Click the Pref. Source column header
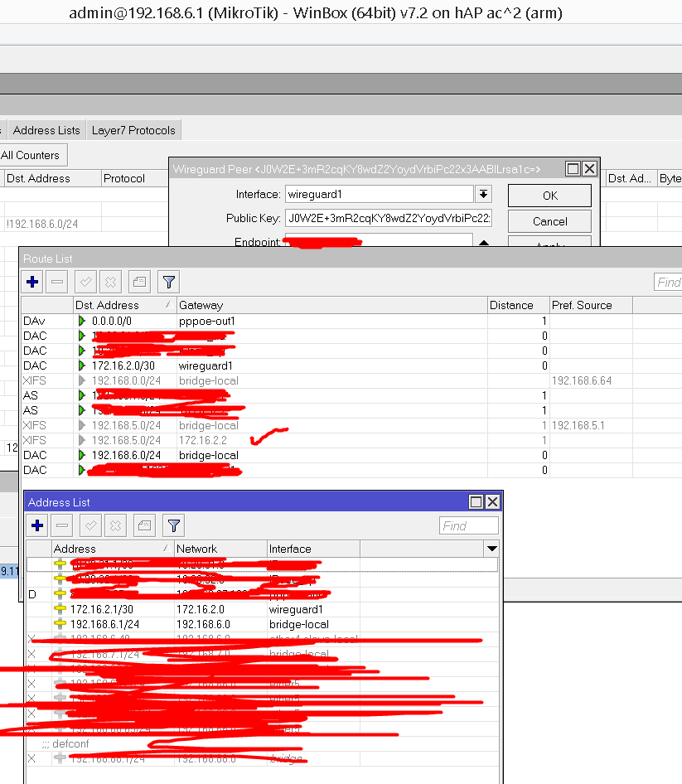Image resolution: width=682 pixels, height=784 pixels. (x=591, y=305)
